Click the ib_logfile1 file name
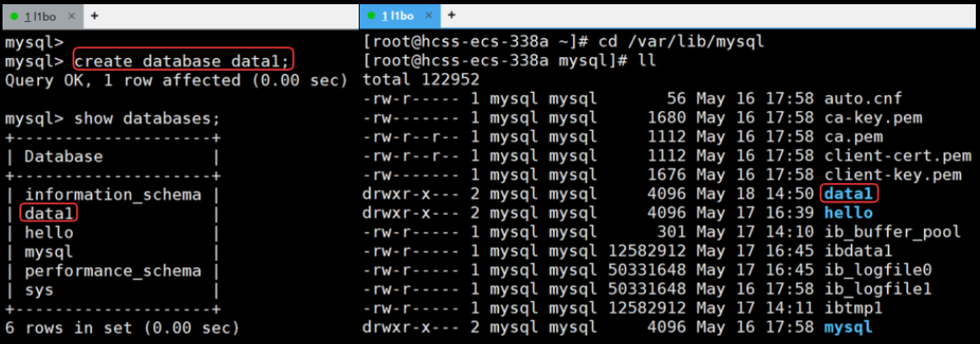This screenshot has width=980, height=344. (878, 289)
